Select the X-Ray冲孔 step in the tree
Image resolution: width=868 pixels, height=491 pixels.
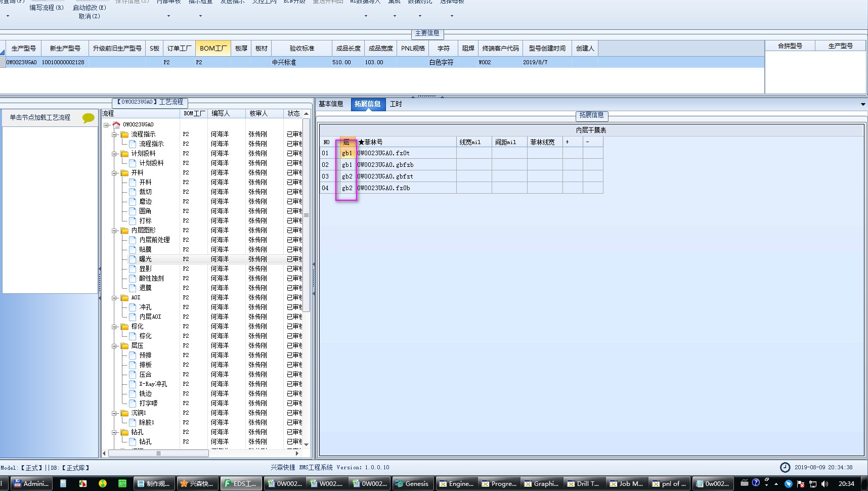153,384
